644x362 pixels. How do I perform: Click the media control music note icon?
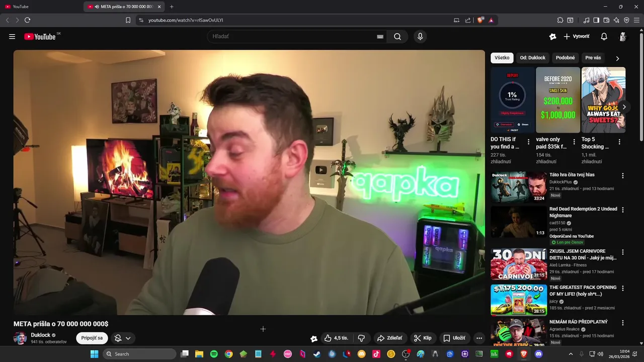586,20
